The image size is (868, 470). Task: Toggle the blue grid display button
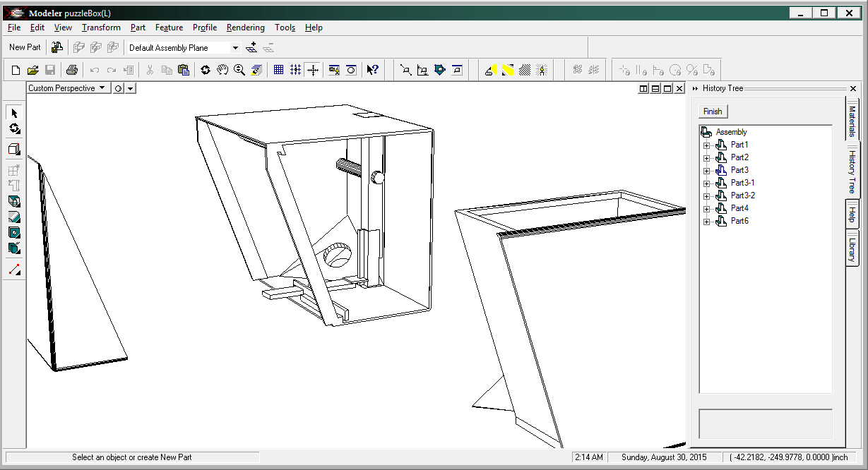pyautogui.click(x=279, y=70)
